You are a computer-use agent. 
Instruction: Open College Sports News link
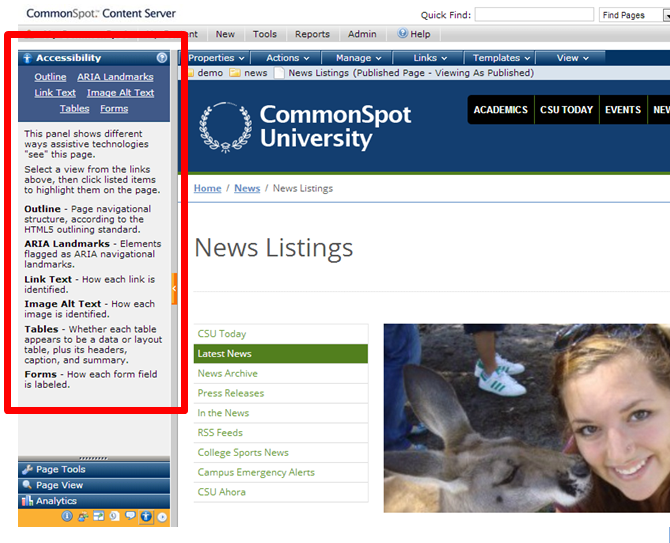tap(281, 452)
